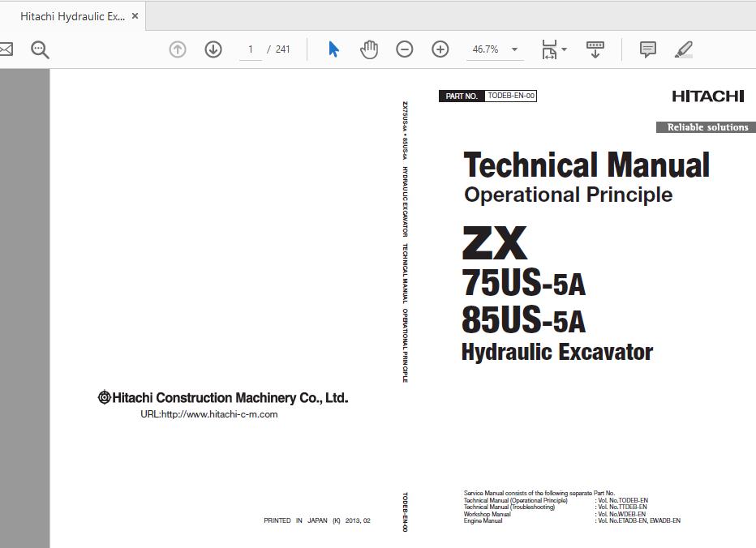Open the find text magnifier tool
This screenshot has height=548, width=756.
[40, 49]
